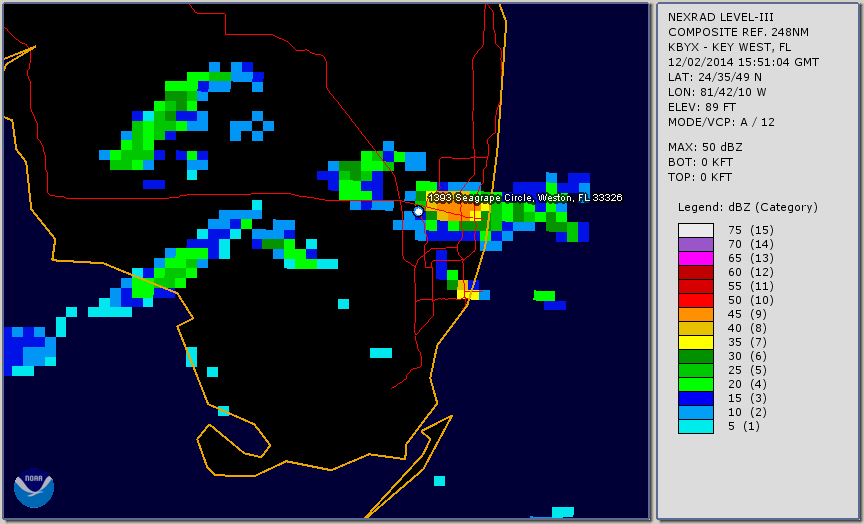This screenshot has width=864, height=524.
Task: Click the 30 dBZ dark green swatch
Action: 695,356
